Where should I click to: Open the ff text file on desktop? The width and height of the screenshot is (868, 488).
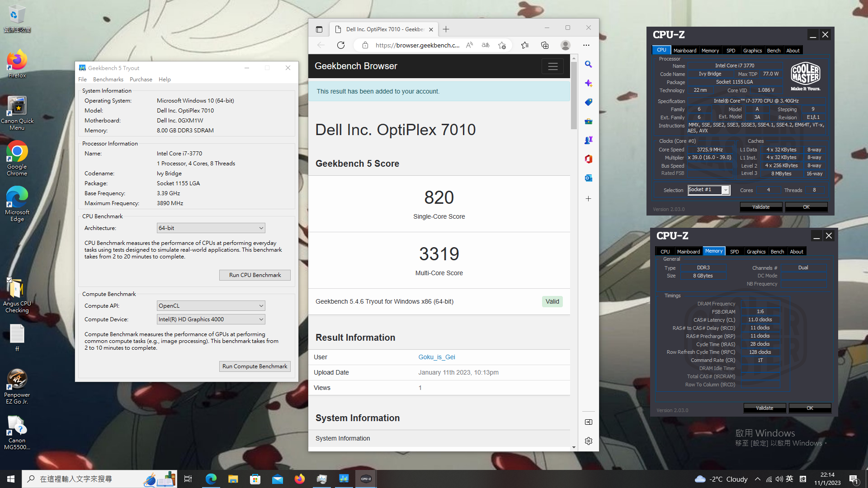(17, 338)
